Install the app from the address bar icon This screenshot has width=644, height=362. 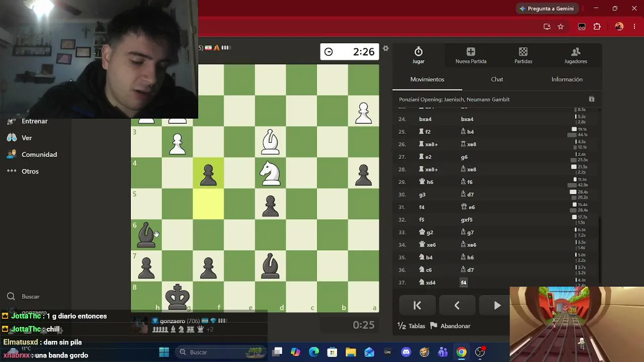tap(547, 27)
